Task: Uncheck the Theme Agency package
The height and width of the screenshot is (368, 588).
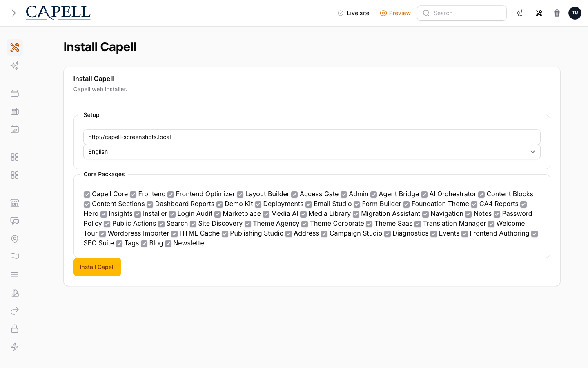Action: 248,224
